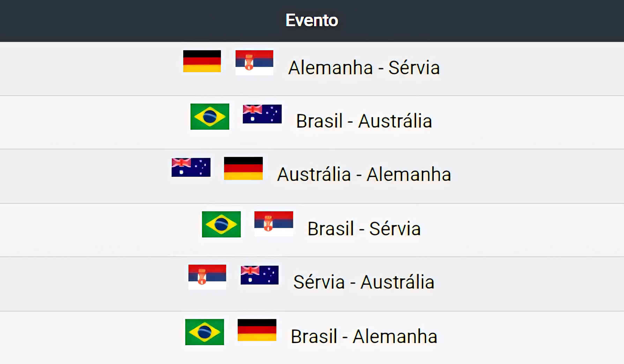
Task: Click Germany flag in Austrália - Alemanha row
Action: click(x=243, y=168)
